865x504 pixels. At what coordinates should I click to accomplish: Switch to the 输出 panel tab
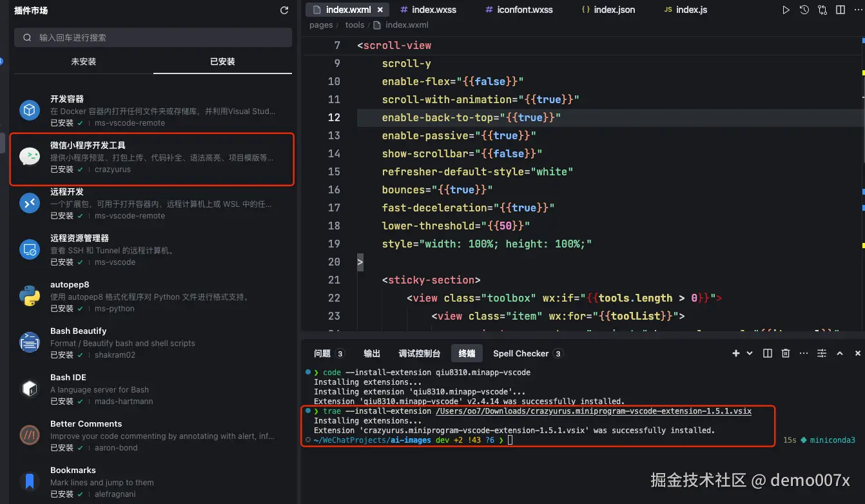click(x=372, y=353)
